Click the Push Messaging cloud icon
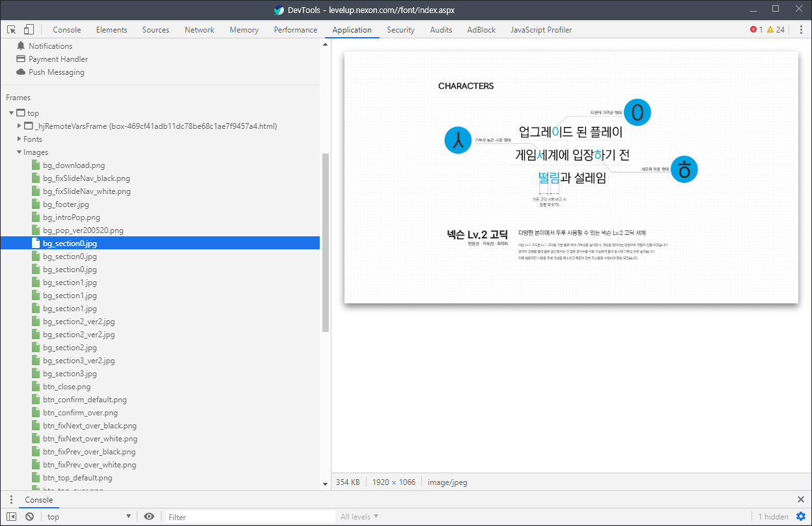812x526 pixels. pos(21,72)
